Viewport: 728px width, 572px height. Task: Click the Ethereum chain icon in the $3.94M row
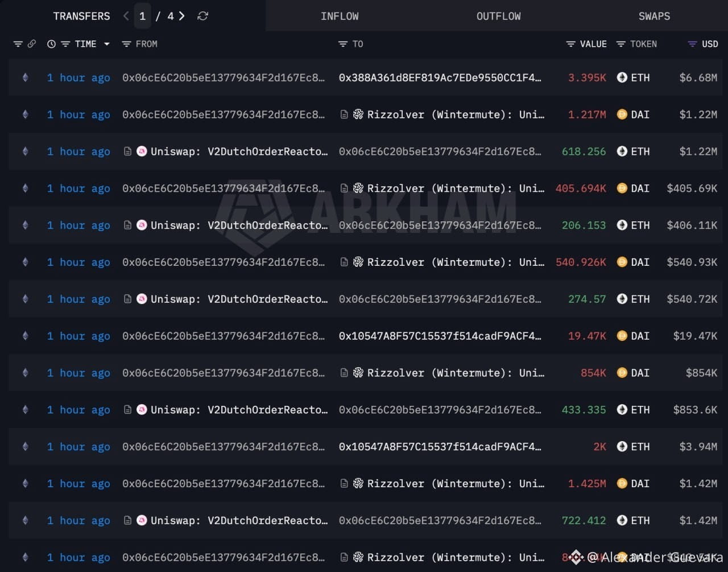pos(25,447)
